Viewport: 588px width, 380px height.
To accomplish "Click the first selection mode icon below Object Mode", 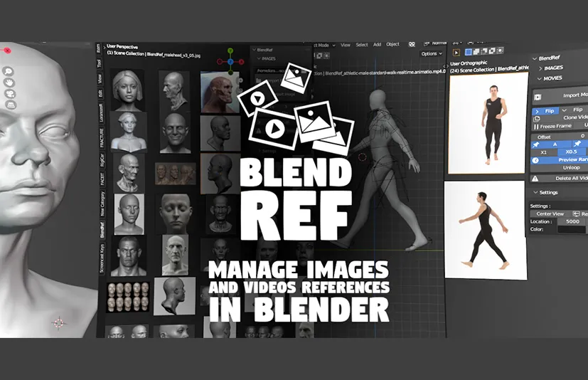I will pos(319,56).
